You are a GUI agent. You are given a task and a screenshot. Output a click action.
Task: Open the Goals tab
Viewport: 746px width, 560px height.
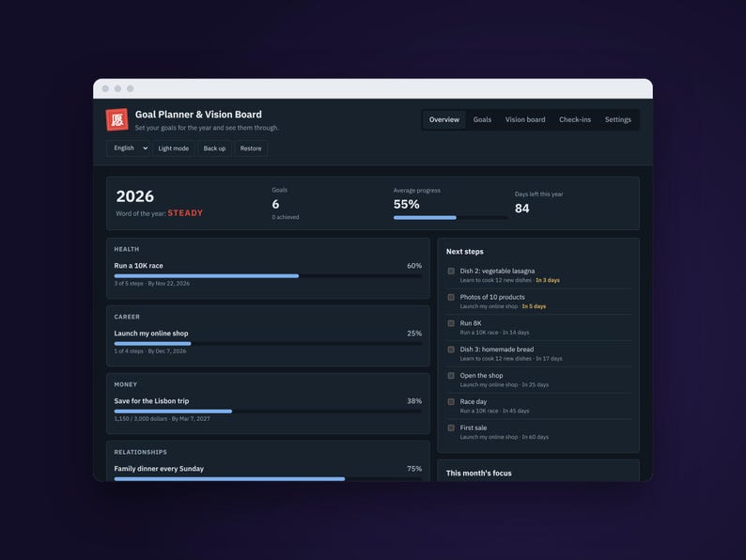[482, 120]
